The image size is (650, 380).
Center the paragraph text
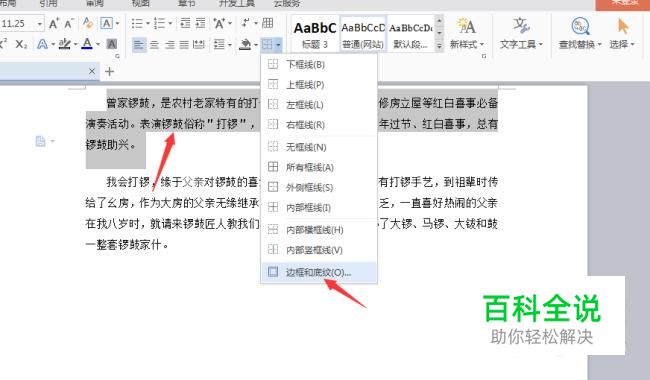(x=154, y=44)
